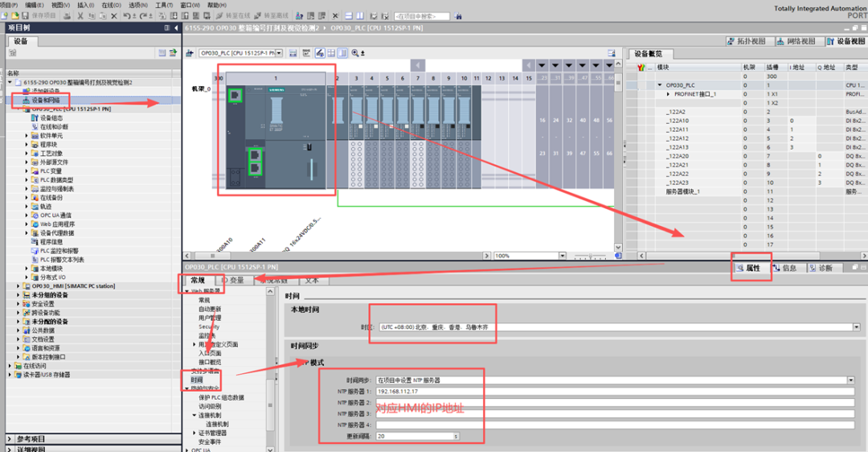Select 自动更新 in properties navigation
Image resolution: width=868 pixels, height=452 pixels.
(x=210, y=309)
